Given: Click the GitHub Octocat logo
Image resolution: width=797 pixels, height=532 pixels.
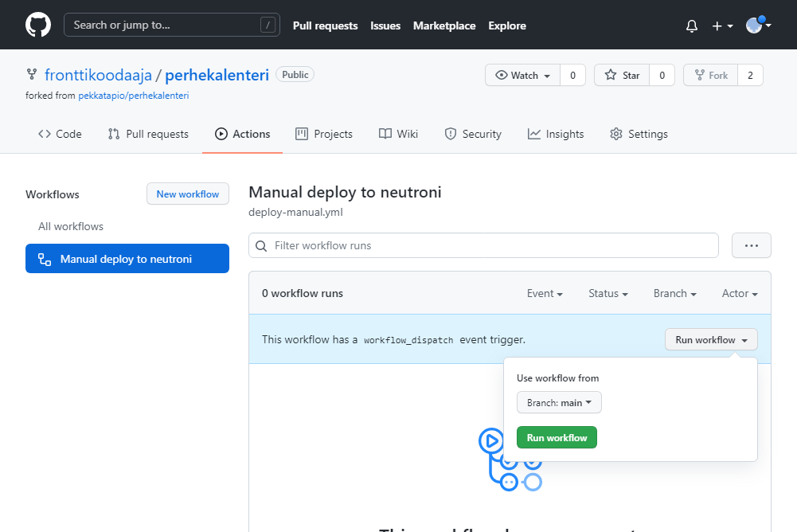Looking at the screenshot, I should coord(38,25).
